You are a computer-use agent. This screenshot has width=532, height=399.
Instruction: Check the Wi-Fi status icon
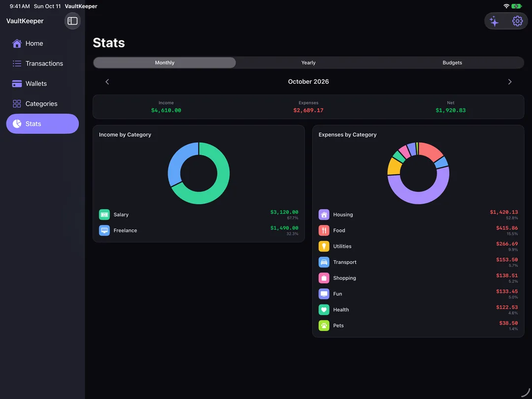pyautogui.click(x=506, y=6)
